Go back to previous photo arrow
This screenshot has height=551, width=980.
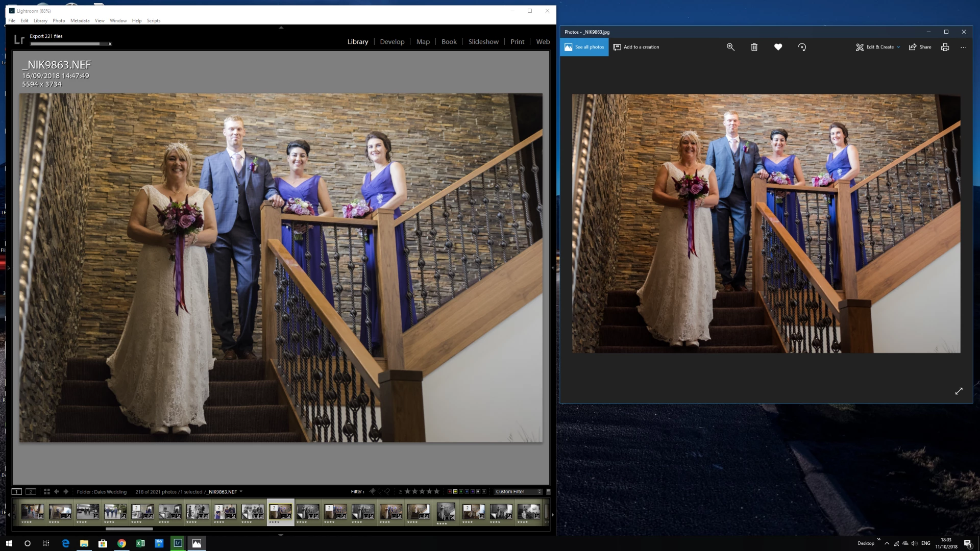tap(57, 492)
